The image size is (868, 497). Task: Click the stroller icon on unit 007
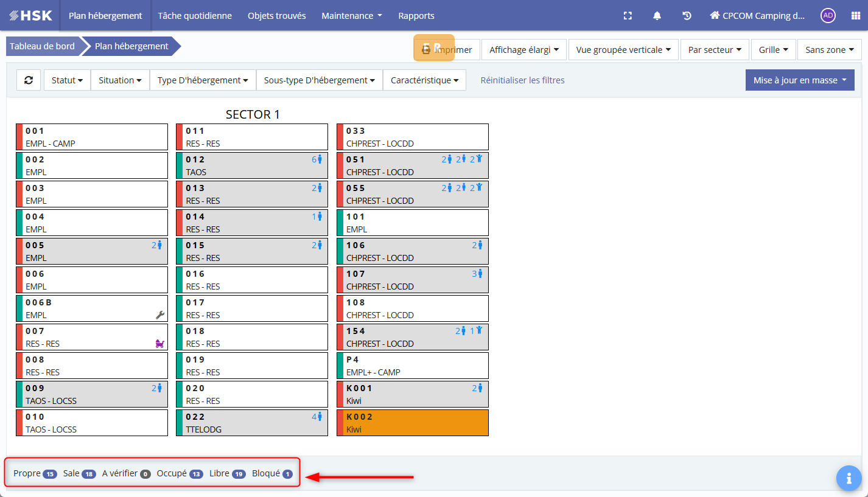(160, 344)
